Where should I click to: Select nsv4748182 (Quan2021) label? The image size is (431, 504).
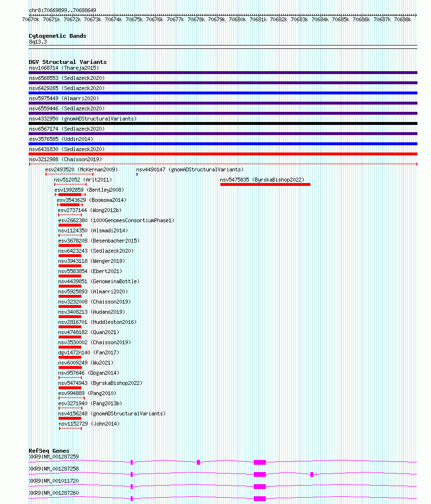(x=89, y=332)
